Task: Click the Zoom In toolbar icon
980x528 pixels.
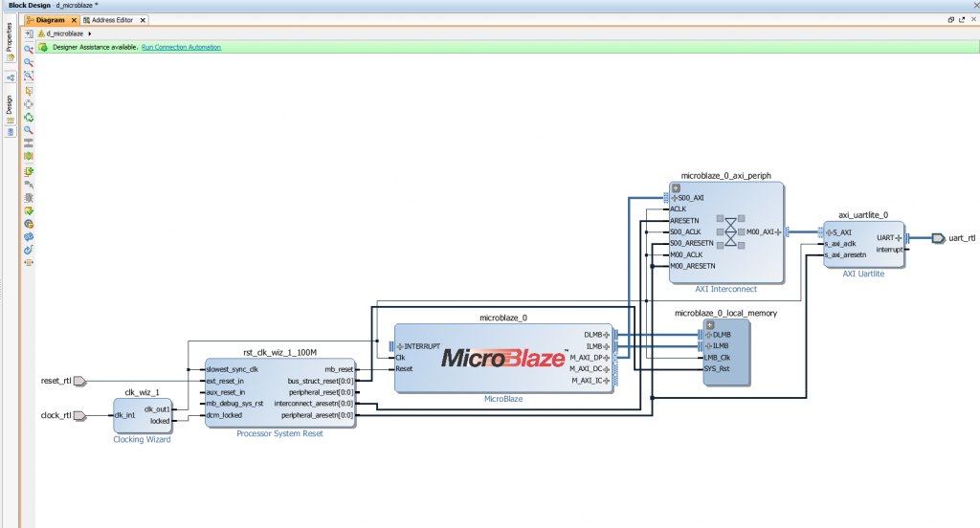Action: coord(29,49)
